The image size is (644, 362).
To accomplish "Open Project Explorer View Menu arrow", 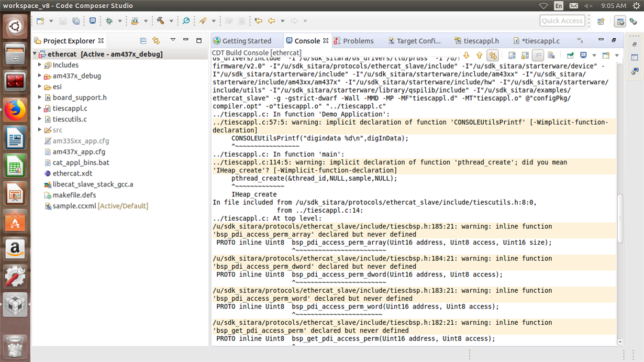I will (x=172, y=40).
